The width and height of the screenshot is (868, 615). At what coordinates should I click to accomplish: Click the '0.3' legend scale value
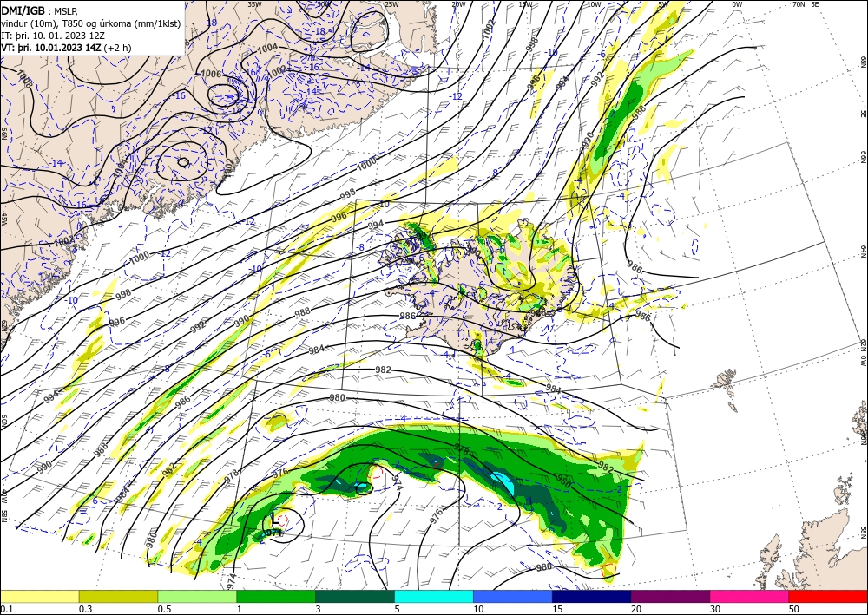85,609
